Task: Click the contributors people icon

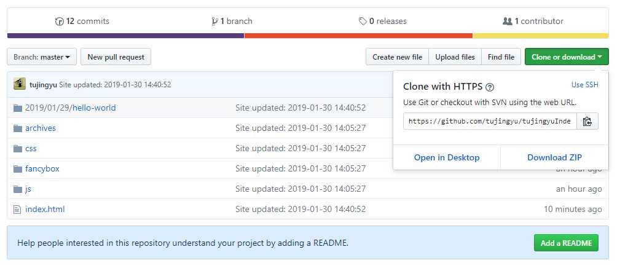Action: tap(507, 21)
